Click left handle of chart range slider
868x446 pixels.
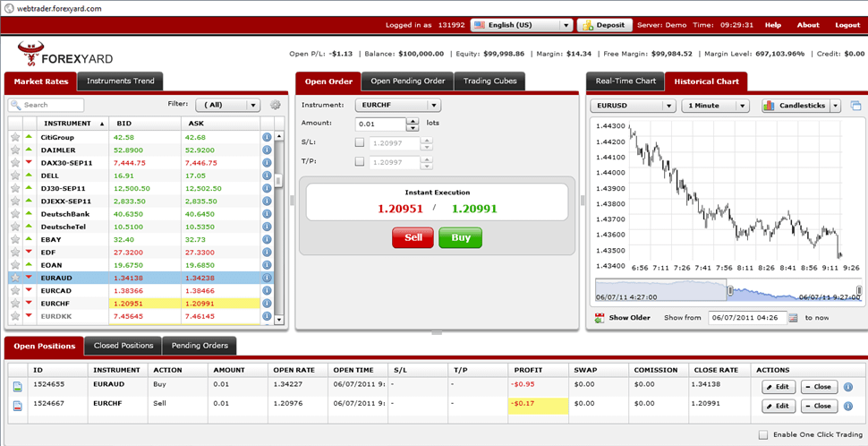coord(730,290)
